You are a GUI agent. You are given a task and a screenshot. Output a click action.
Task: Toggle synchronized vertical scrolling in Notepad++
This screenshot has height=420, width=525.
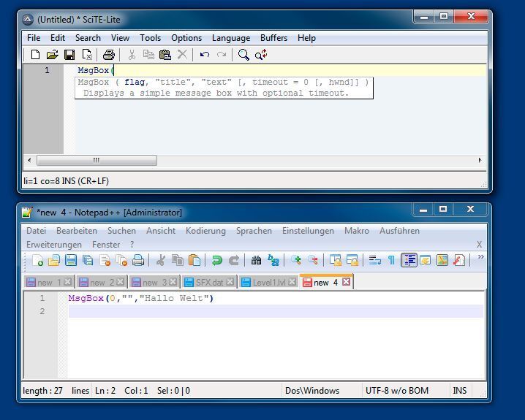[x=335, y=260]
